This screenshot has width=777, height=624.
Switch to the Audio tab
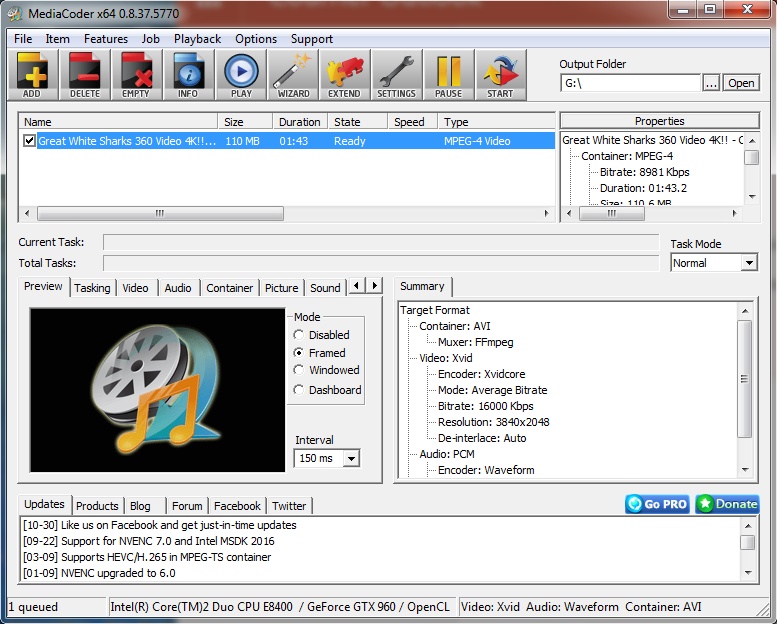coord(178,288)
